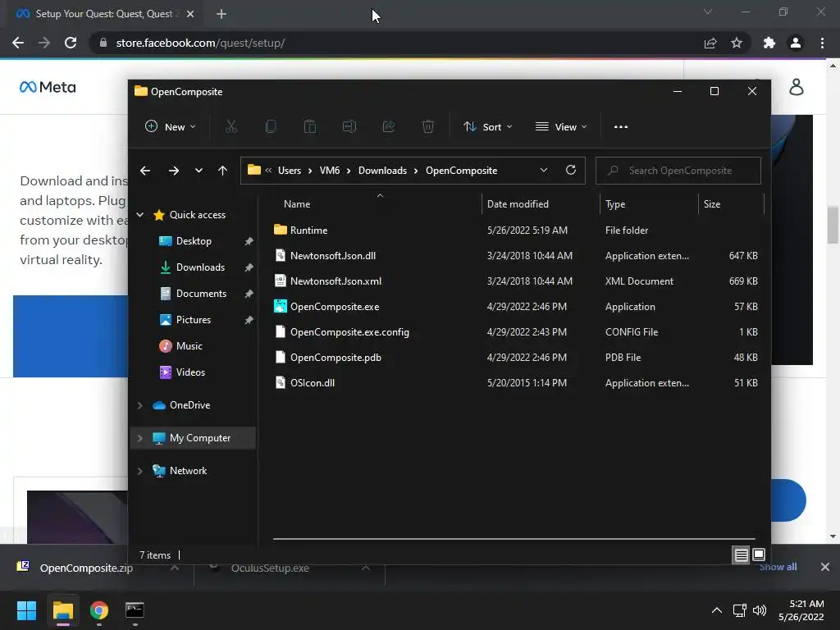Image resolution: width=840 pixels, height=630 pixels.
Task: Open Chrome profile avatar icon
Action: (x=796, y=43)
